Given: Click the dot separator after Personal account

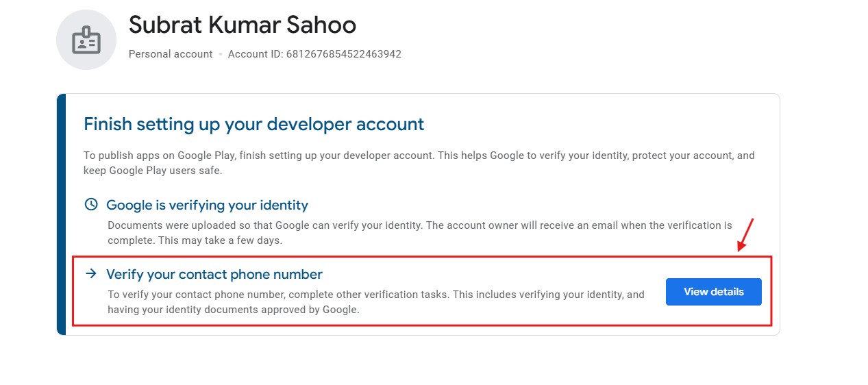Looking at the screenshot, I should pyautogui.click(x=221, y=54).
